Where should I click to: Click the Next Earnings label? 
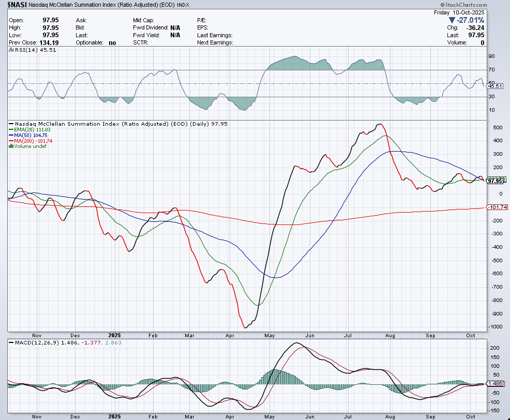[215, 42]
